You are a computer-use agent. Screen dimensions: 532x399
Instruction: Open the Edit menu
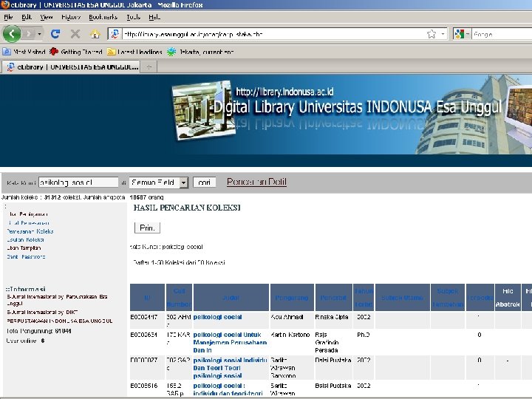27,17
